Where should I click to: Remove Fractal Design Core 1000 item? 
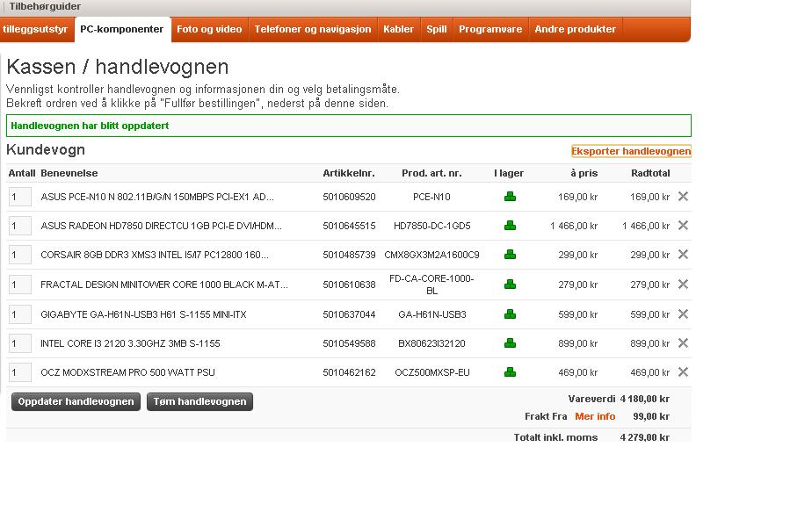683,284
